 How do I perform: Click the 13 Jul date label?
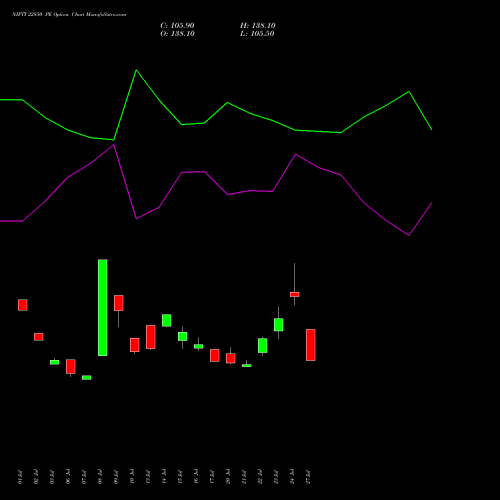tap(148, 477)
